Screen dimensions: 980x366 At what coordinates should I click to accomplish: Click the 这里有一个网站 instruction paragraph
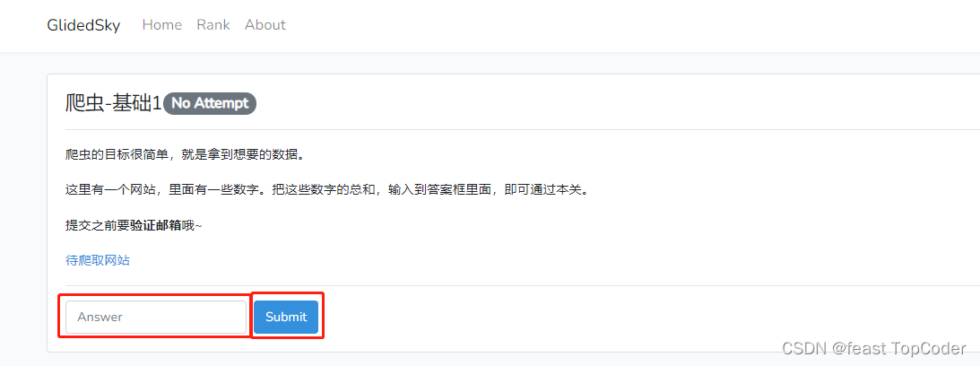327,190
